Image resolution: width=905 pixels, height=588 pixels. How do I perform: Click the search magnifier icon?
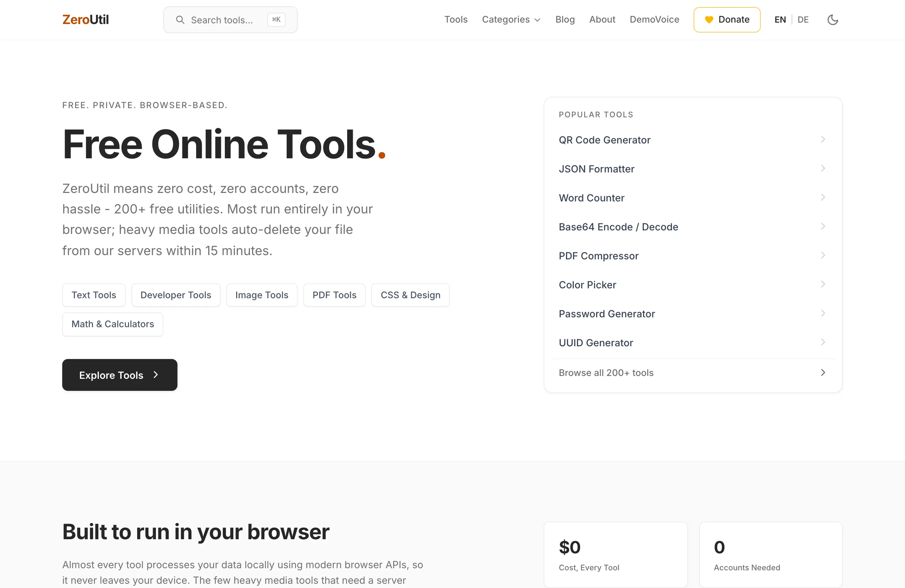(180, 20)
